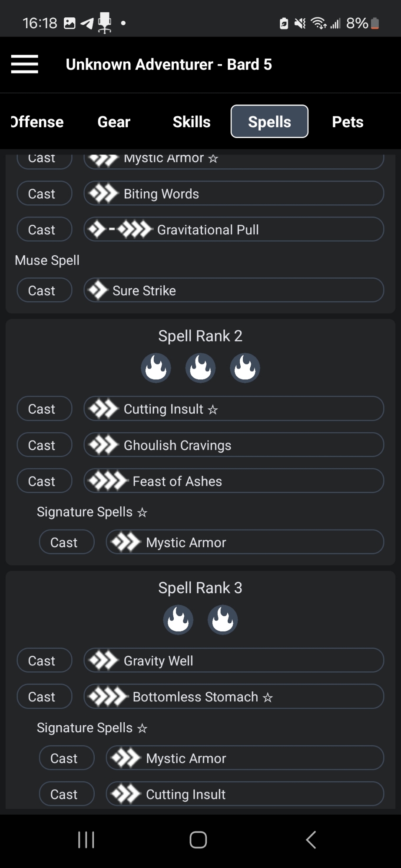
Task: Tap the Android home button
Action: point(198,840)
